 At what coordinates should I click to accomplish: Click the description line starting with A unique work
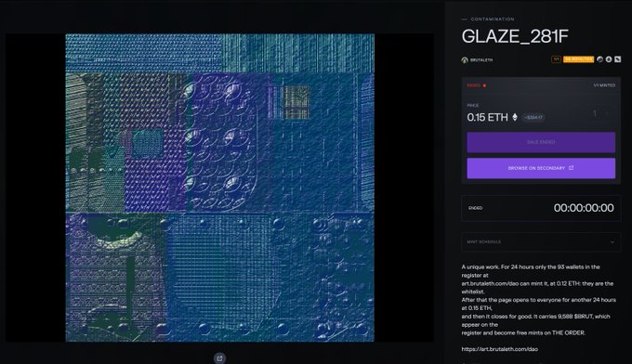531,266
